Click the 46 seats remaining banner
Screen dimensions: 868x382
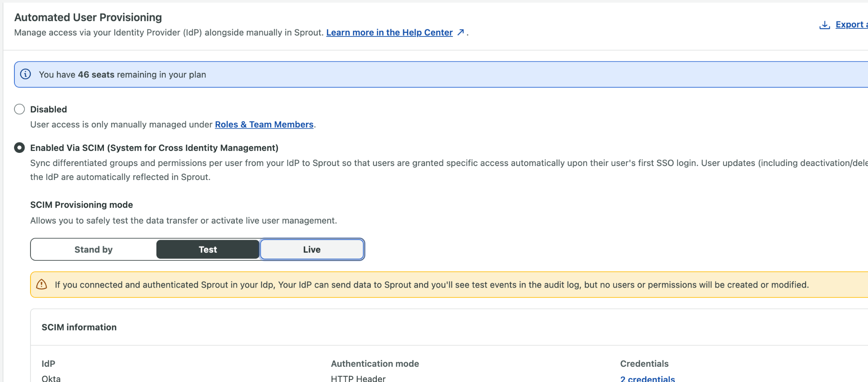[441, 75]
